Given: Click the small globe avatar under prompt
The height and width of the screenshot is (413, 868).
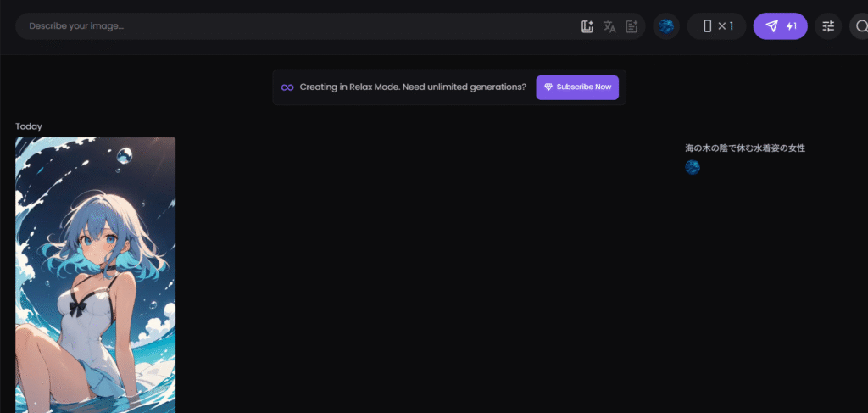Looking at the screenshot, I should pos(693,167).
